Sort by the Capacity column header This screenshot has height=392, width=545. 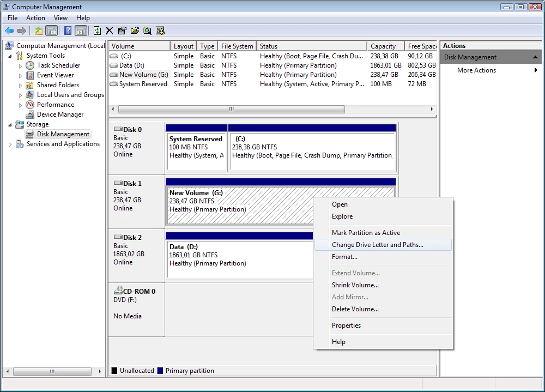[385, 46]
